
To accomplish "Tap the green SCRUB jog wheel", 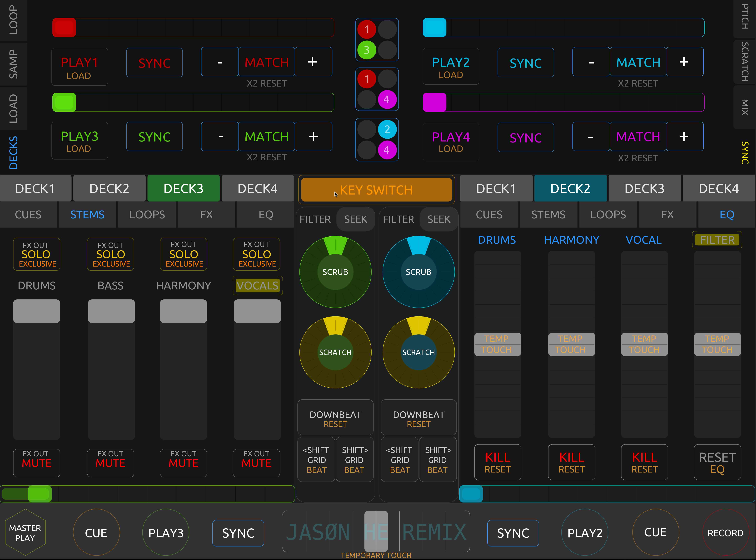I will [335, 272].
